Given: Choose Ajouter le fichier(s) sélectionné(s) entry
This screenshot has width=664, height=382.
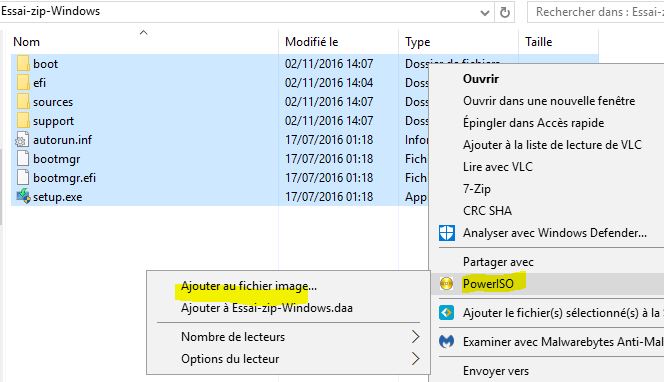Looking at the screenshot, I should [563, 313].
